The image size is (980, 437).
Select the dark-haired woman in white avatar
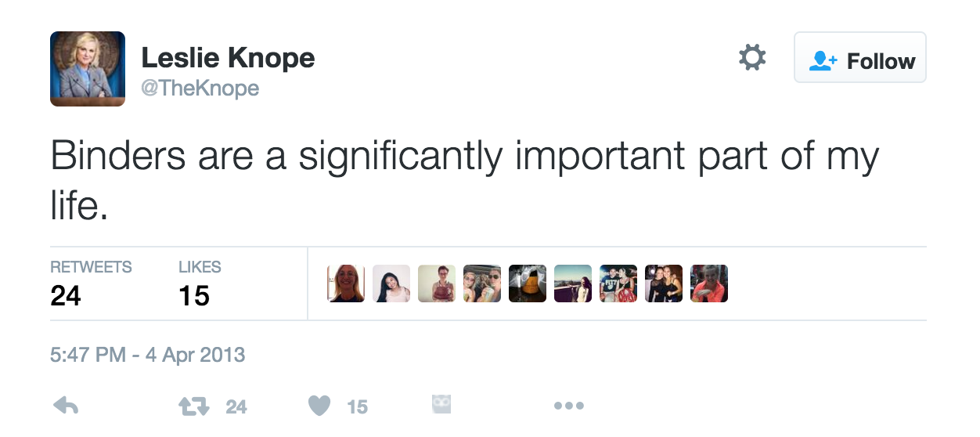[x=391, y=284]
